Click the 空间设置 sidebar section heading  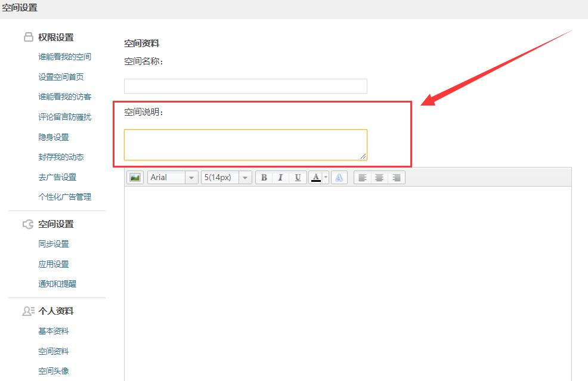(56, 224)
